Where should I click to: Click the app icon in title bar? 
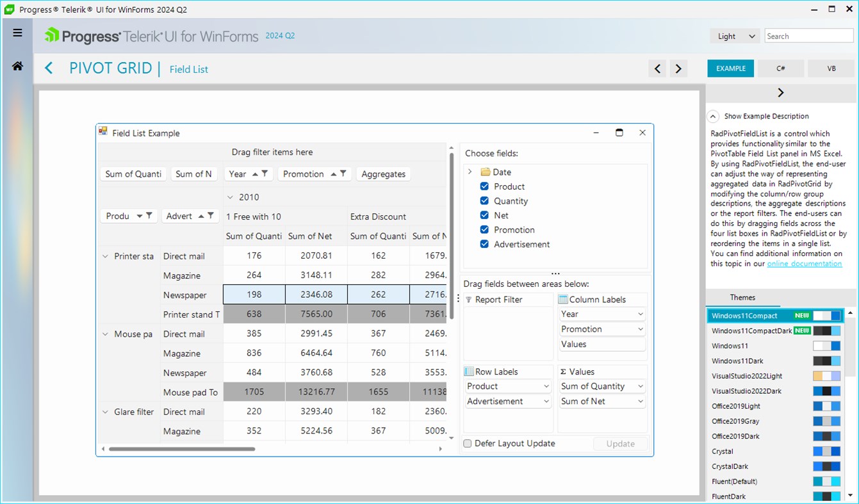[10, 10]
